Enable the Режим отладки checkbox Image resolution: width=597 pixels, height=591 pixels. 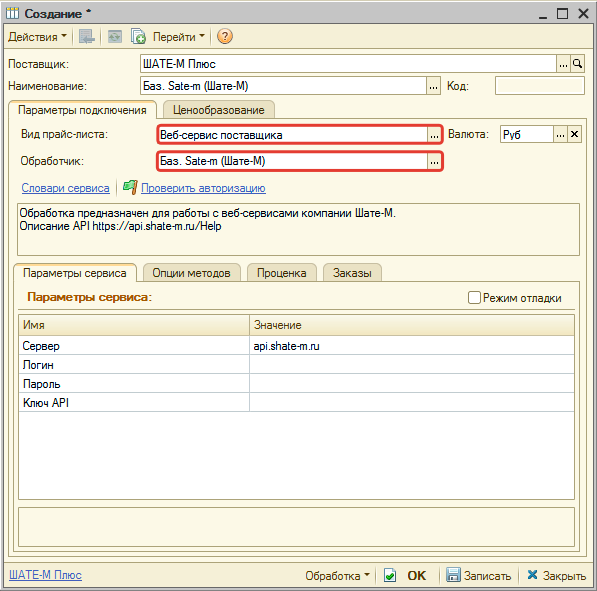point(474,297)
